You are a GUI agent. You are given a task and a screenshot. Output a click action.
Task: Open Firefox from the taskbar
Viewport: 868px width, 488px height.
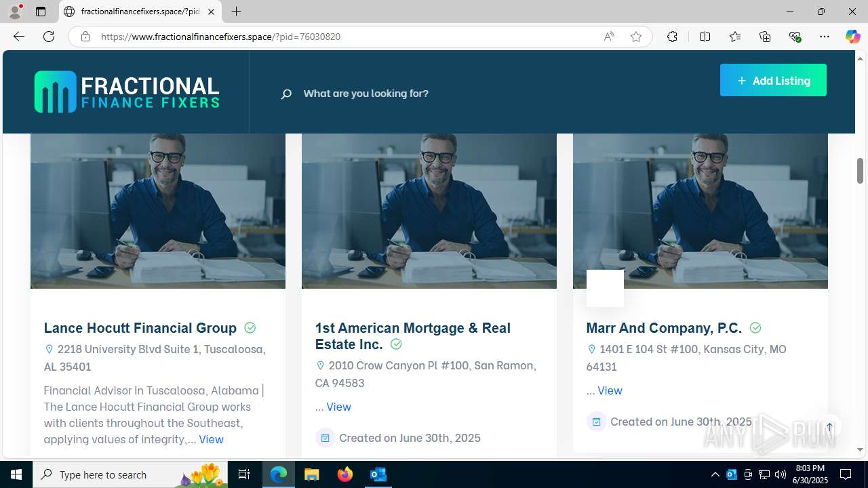[x=345, y=474]
